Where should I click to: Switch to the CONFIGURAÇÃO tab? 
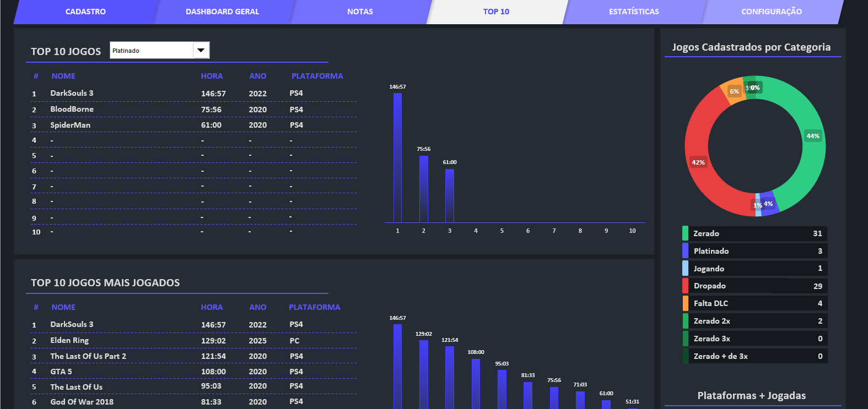pyautogui.click(x=772, y=12)
